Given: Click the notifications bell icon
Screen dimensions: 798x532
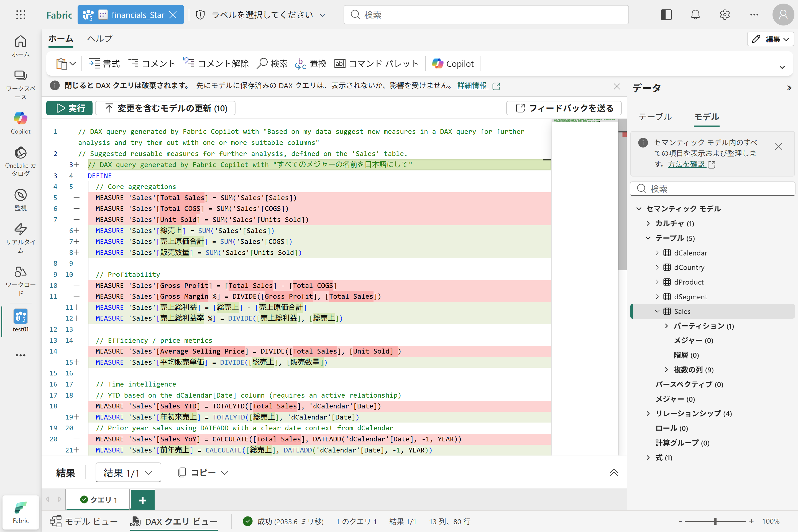Looking at the screenshot, I should (695, 15).
